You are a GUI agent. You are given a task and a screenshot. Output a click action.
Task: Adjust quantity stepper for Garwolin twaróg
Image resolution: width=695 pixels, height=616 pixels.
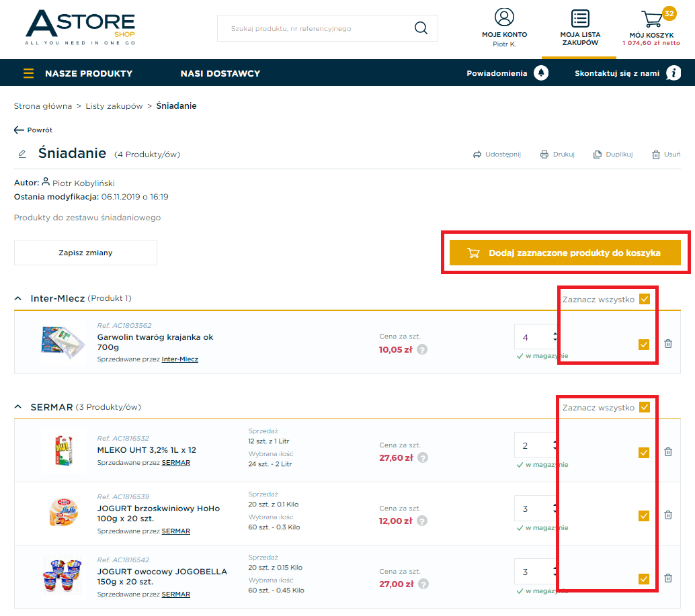pyautogui.click(x=555, y=337)
